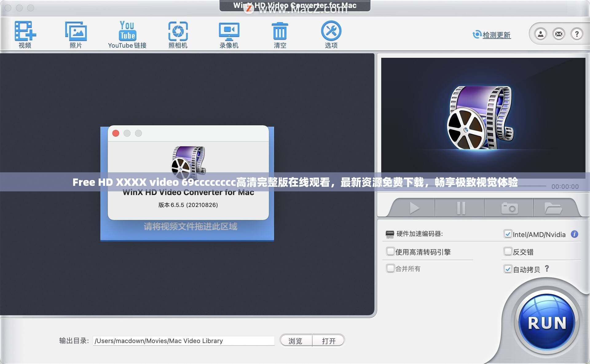Screen dimensions: 590x364
Task: Click the output directory path field
Action: click(x=184, y=341)
